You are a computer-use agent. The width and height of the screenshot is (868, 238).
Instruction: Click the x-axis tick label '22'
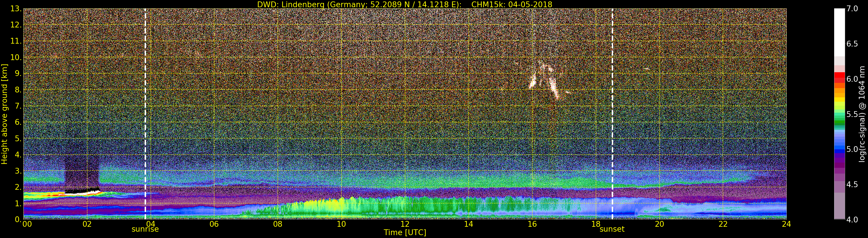[723, 224]
